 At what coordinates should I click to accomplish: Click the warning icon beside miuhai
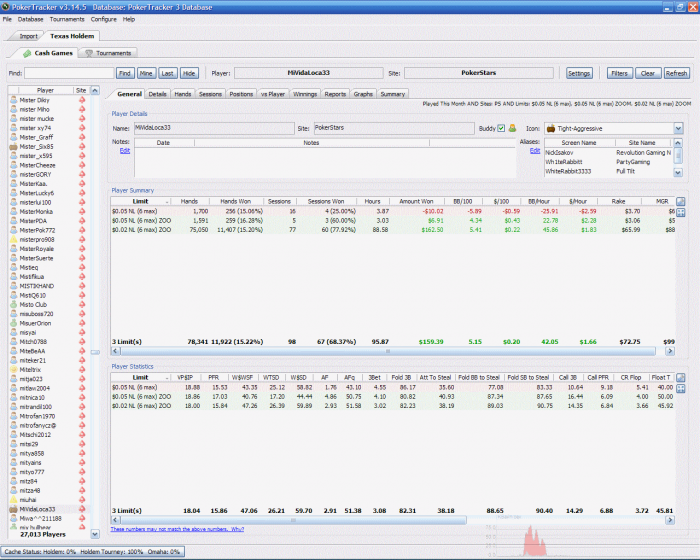(14, 500)
